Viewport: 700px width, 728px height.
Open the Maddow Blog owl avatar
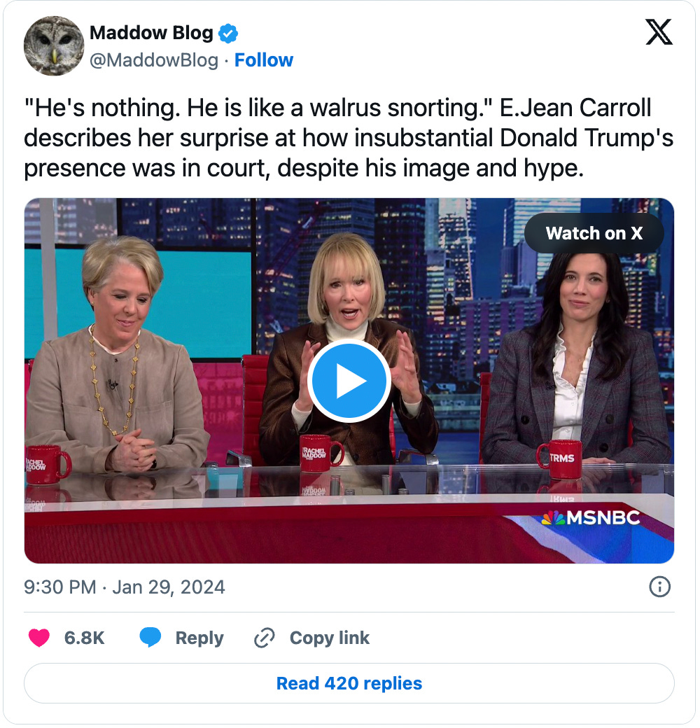[54, 46]
